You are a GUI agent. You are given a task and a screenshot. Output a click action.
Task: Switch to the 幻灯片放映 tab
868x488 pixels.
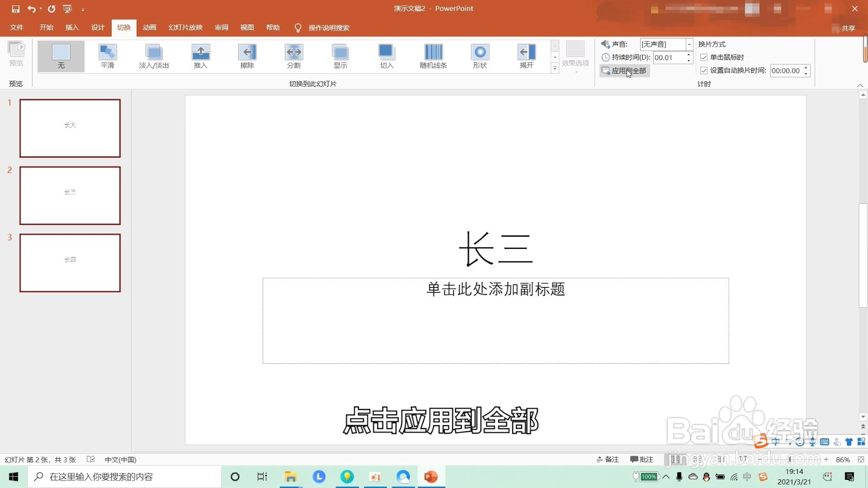(186, 28)
